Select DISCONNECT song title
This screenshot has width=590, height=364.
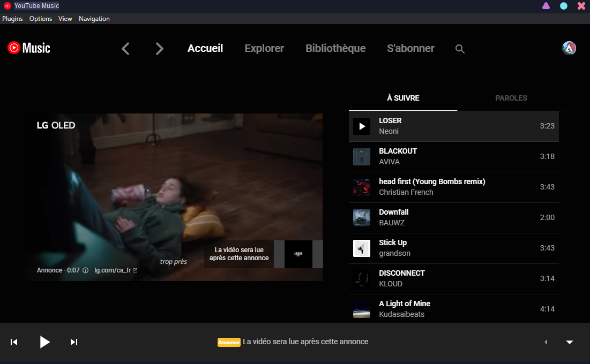click(402, 273)
